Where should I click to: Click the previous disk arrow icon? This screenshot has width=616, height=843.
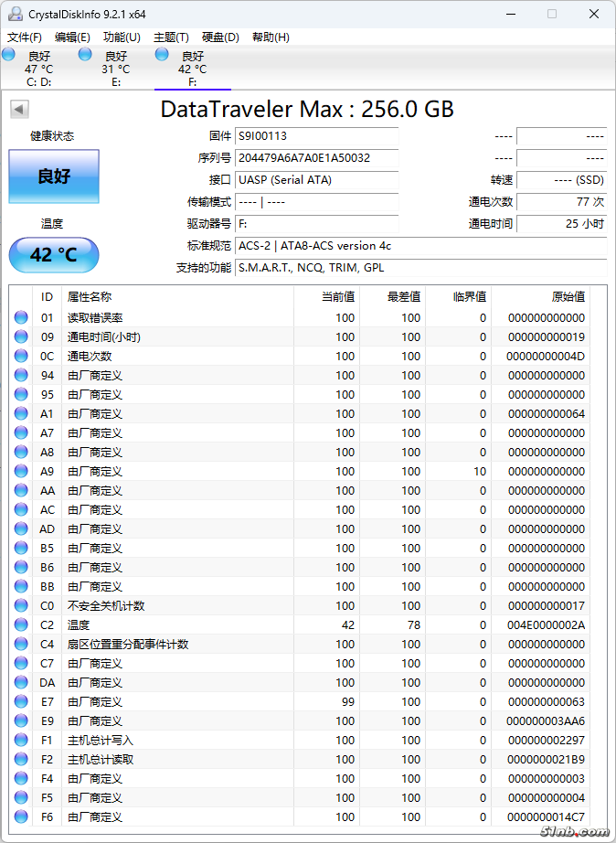(18, 110)
